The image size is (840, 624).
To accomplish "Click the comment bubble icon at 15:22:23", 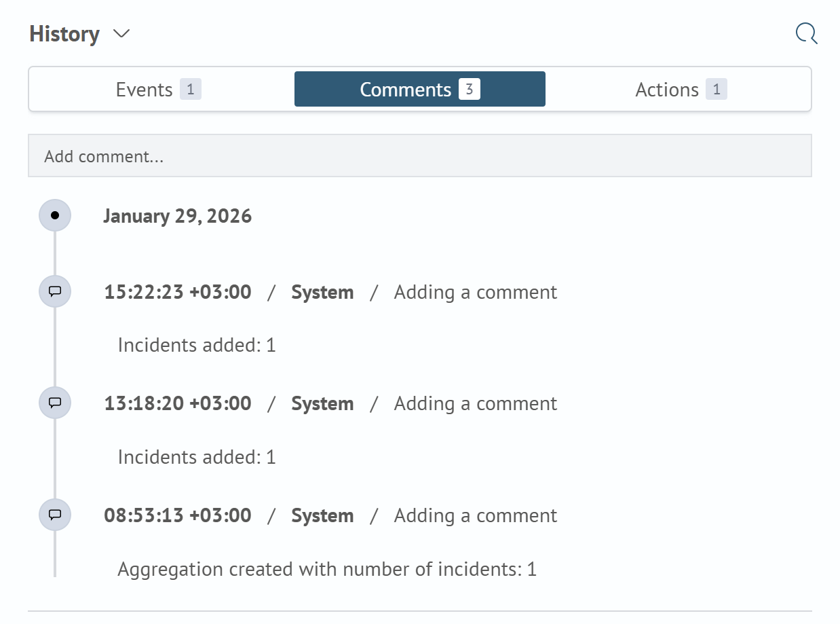I will pos(54,291).
